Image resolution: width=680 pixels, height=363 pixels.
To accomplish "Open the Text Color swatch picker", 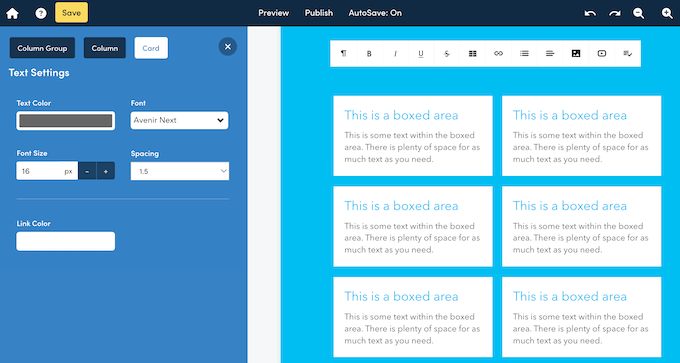I will coord(65,121).
